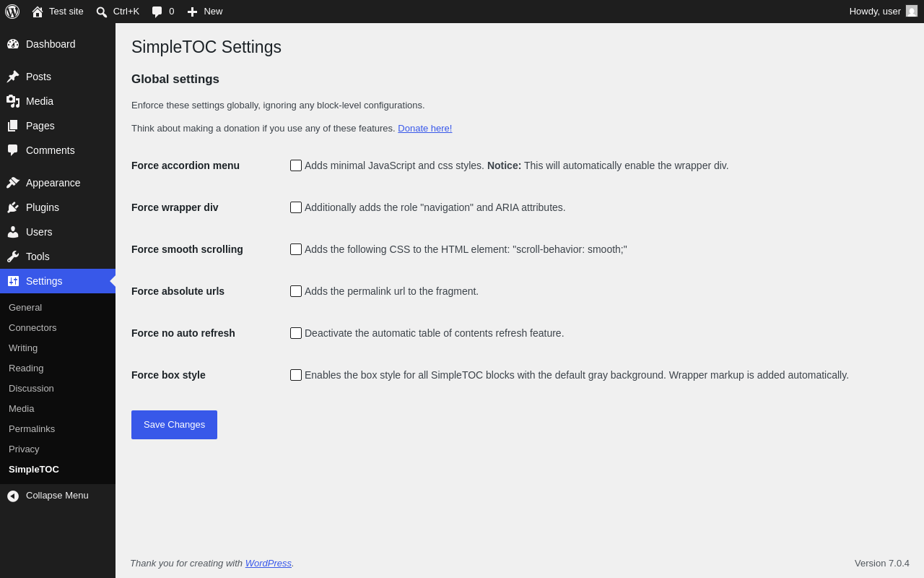Viewport: 924px width, 578px height.
Task: Click the Users person icon
Action: pos(13,232)
